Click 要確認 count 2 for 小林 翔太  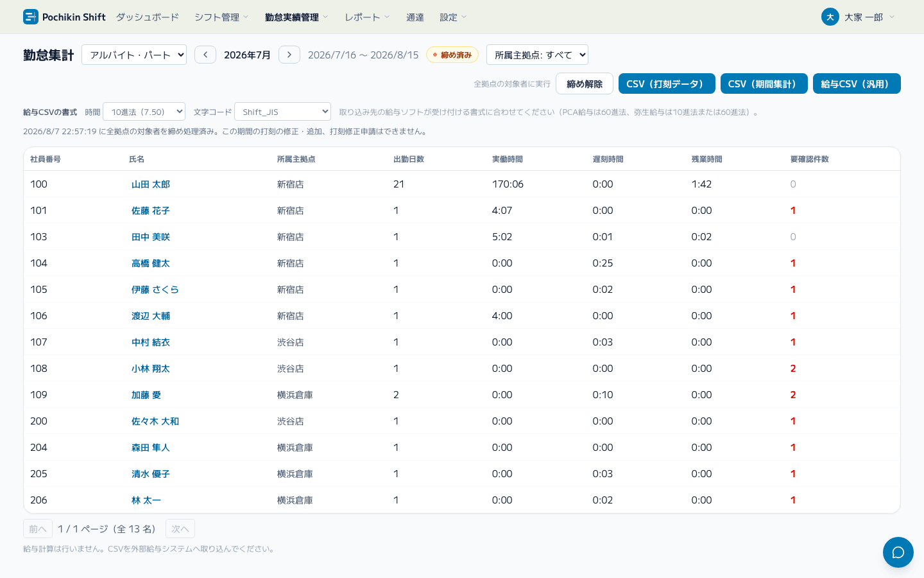coord(793,369)
